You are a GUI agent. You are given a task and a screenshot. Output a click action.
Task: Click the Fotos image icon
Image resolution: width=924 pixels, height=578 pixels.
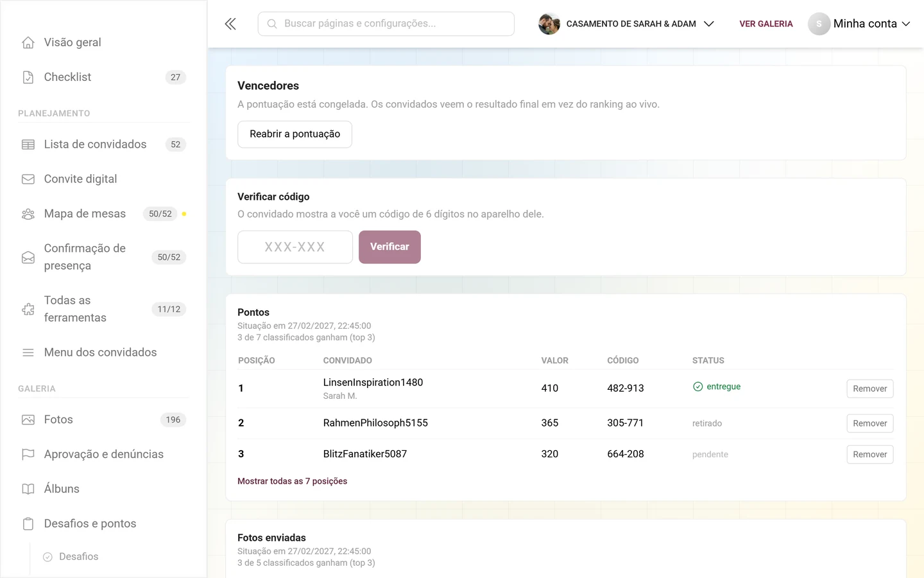(x=28, y=420)
